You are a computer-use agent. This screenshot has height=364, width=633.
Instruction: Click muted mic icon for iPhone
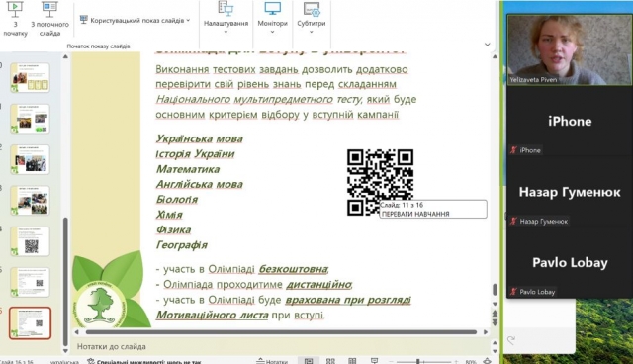[513, 150]
